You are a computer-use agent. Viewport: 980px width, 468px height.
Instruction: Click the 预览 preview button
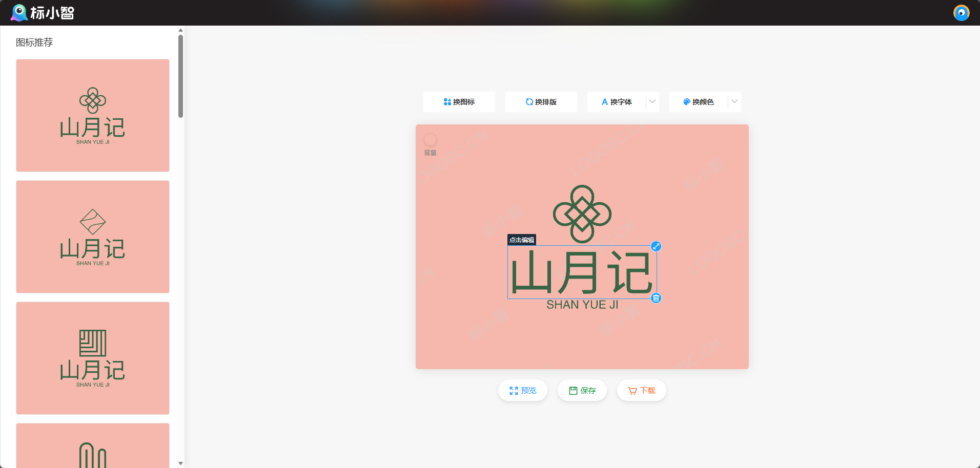coord(523,390)
